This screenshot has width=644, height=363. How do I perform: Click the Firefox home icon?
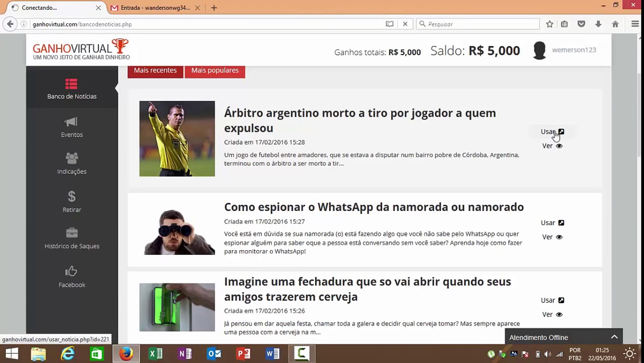[615, 24]
